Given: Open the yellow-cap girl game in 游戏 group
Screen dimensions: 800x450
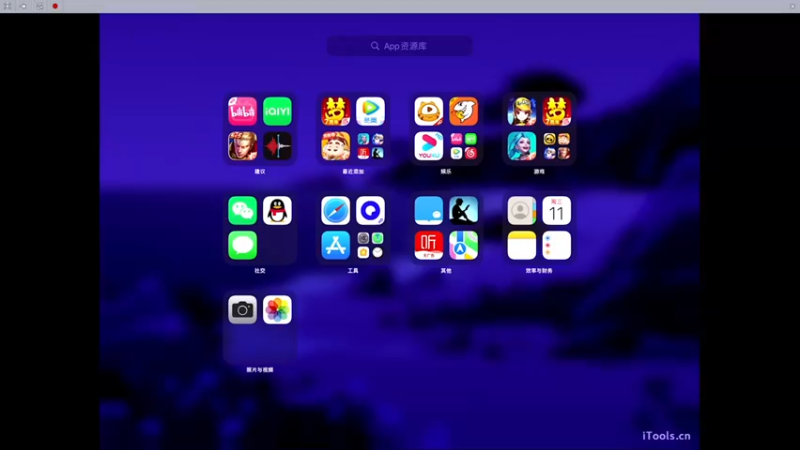Looking at the screenshot, I should click(x=522, y=111).
